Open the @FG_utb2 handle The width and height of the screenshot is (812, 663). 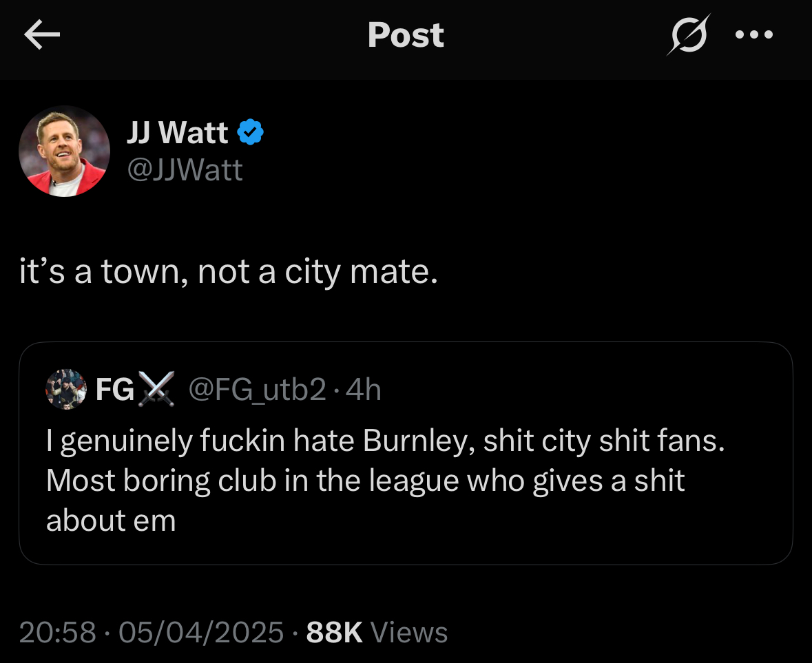[x=256, y=390]
